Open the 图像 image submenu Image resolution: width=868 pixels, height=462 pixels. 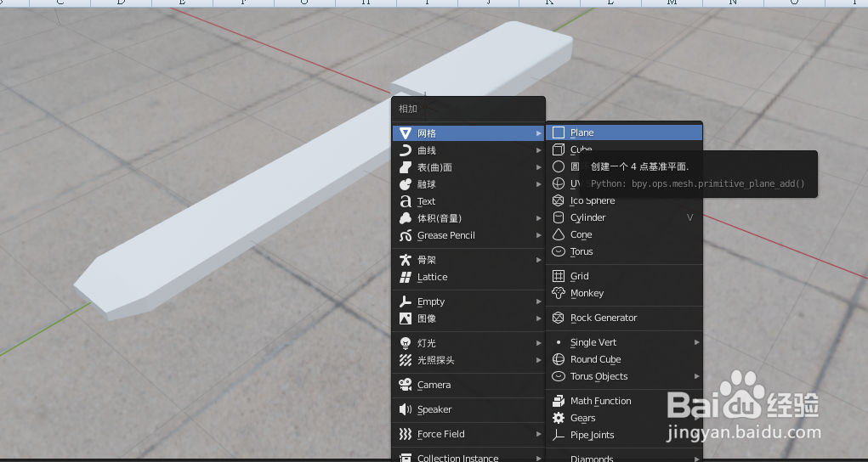(468, 318)
